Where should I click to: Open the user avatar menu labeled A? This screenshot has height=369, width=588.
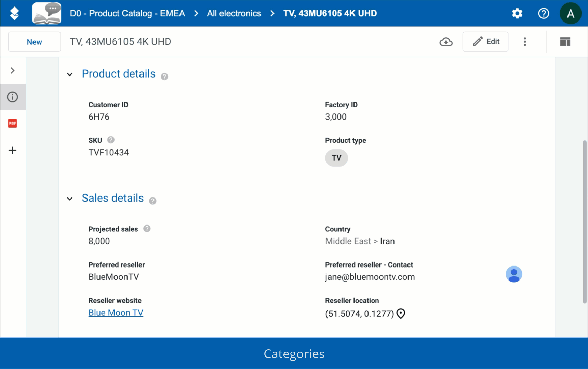[x=571, y=13]
